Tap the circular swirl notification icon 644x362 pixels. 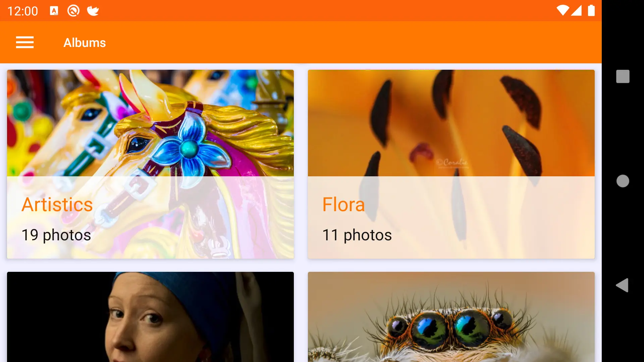point(73,11)
